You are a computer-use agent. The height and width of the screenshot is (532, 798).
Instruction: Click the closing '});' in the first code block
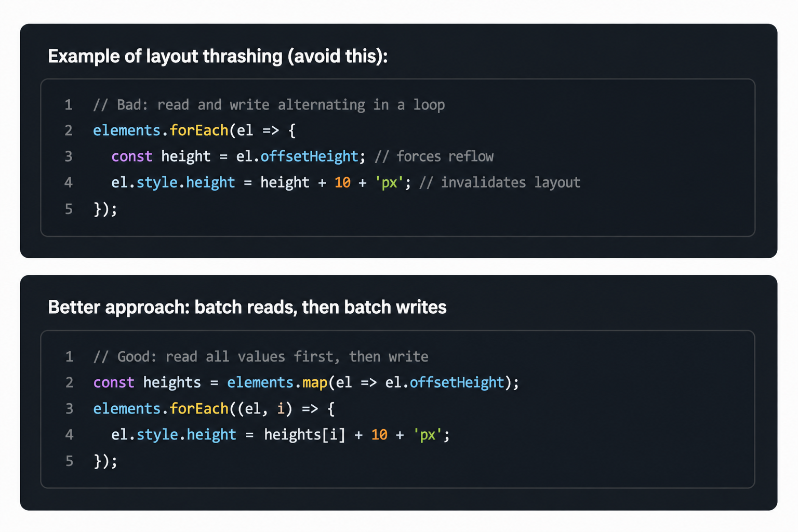point(105,209)
